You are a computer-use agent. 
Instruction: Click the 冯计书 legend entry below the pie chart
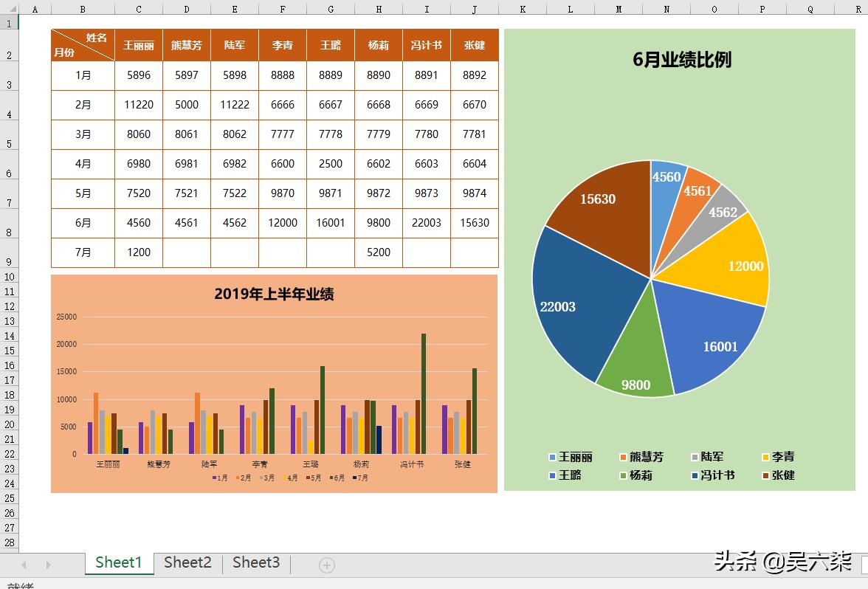tap(714, 475)
